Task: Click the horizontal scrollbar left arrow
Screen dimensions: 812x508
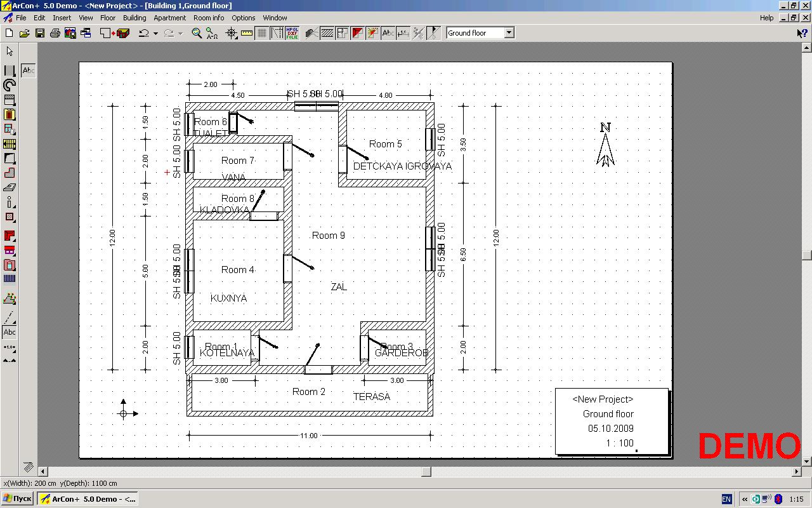Action: (x=43, y=471)
